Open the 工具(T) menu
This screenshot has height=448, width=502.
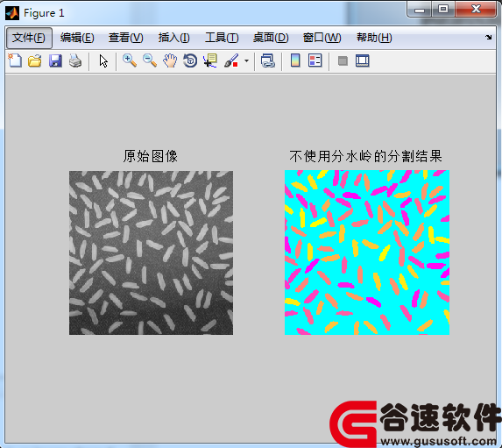pyautogui.click(x=222, y=38)
